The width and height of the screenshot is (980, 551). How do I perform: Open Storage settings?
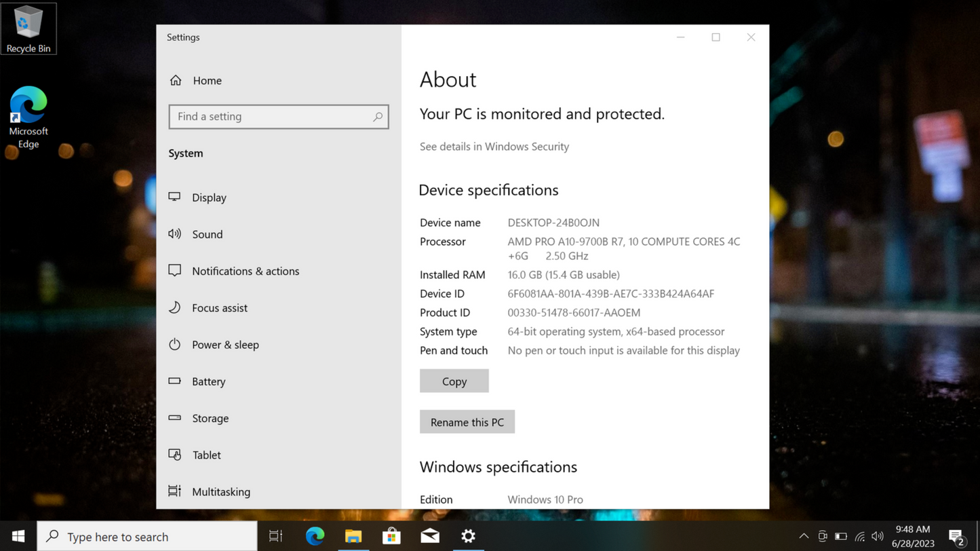pyautogui.click(x=210, y=418)
